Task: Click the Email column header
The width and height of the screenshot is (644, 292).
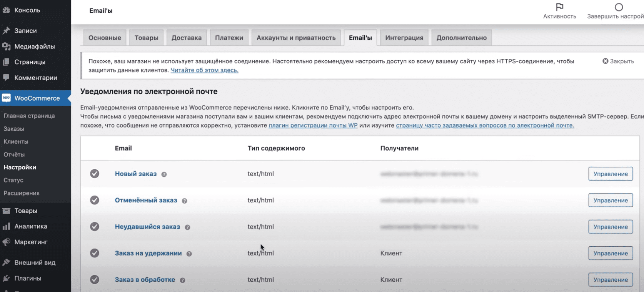Action: (x=123, y=148)
